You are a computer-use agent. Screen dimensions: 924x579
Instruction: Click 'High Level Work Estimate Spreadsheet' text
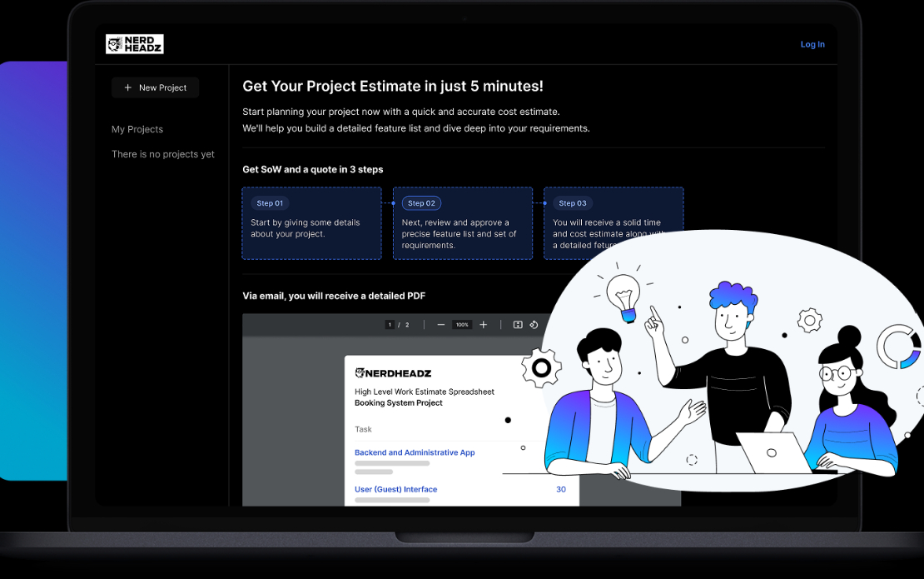[x=425, y=392]
